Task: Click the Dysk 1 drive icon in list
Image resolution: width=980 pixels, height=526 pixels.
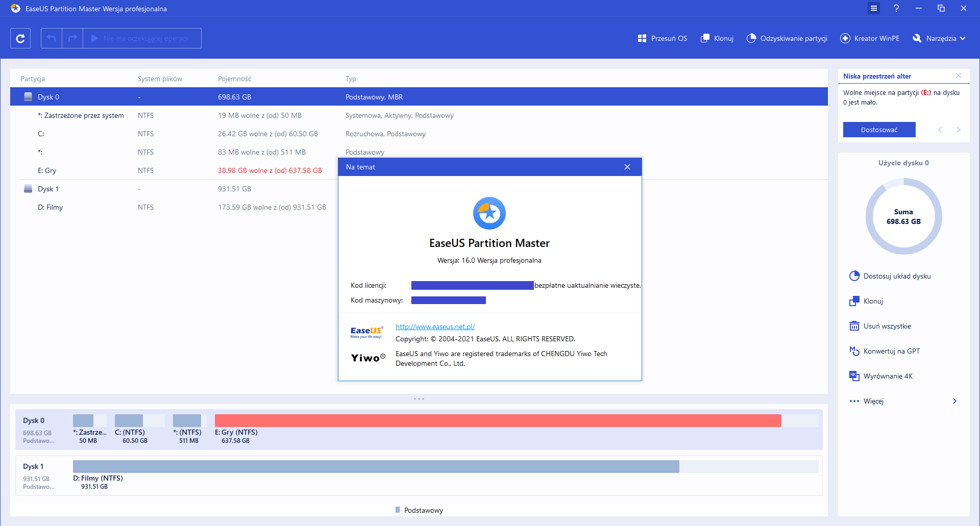Action: pos(28,189)
